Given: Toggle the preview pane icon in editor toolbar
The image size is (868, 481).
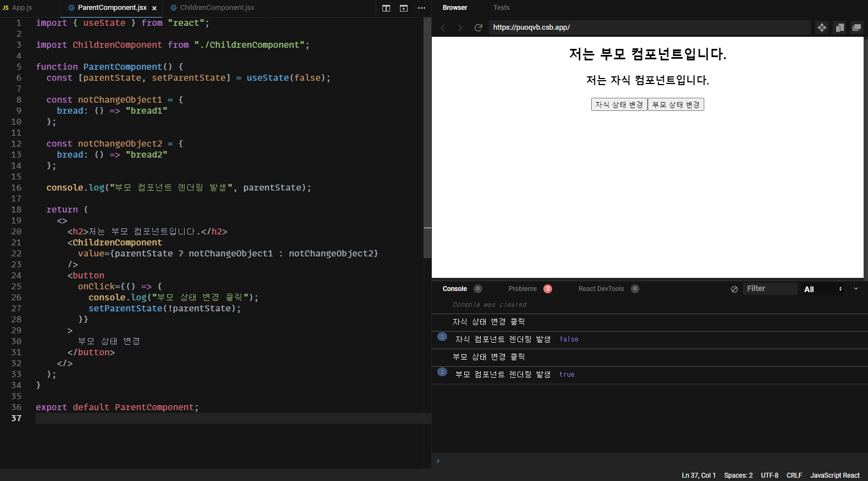Looking at the screenshot, I should click(x=404, y=8).
